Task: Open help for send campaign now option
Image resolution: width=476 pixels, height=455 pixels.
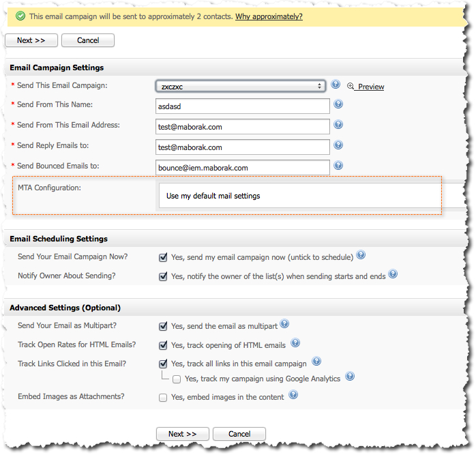Action: pyautogui.click(x=361, y=255)
